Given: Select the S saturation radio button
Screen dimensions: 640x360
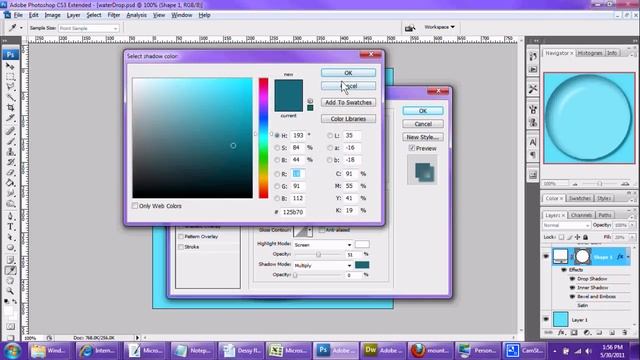Looking at the screenshot, I should click(277, 148).
